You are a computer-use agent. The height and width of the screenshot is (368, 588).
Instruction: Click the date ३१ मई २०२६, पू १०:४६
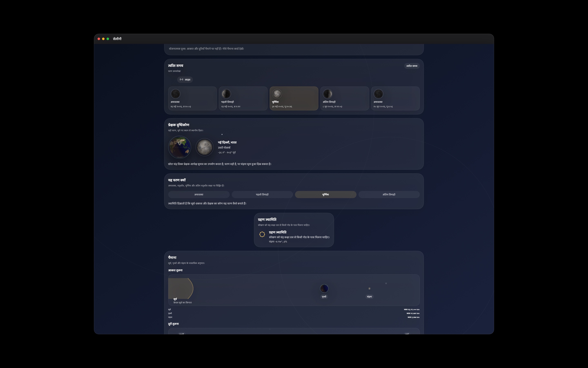click(282, 107)
